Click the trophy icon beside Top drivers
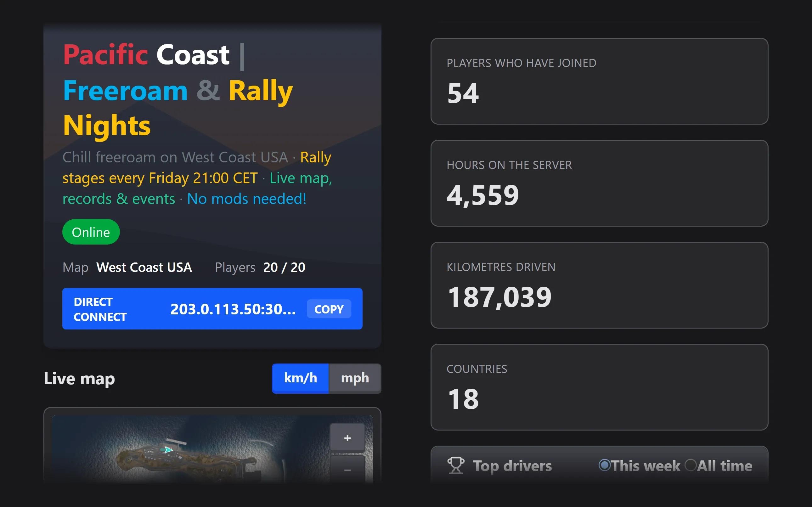Viewport: 812px width, 507px height. (456, 465)
